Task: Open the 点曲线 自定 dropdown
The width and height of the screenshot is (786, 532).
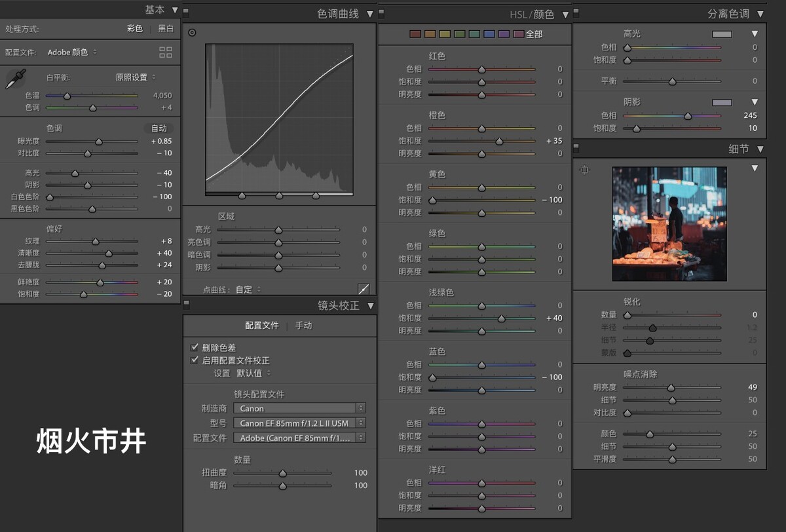Action: [x=248, y=289]
